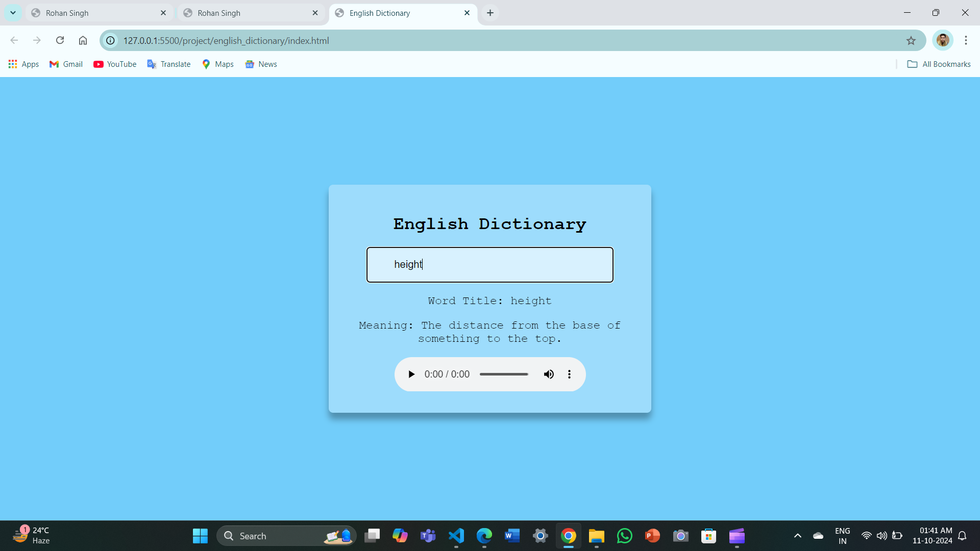Mute the audio player volume

tap(549, 374)
